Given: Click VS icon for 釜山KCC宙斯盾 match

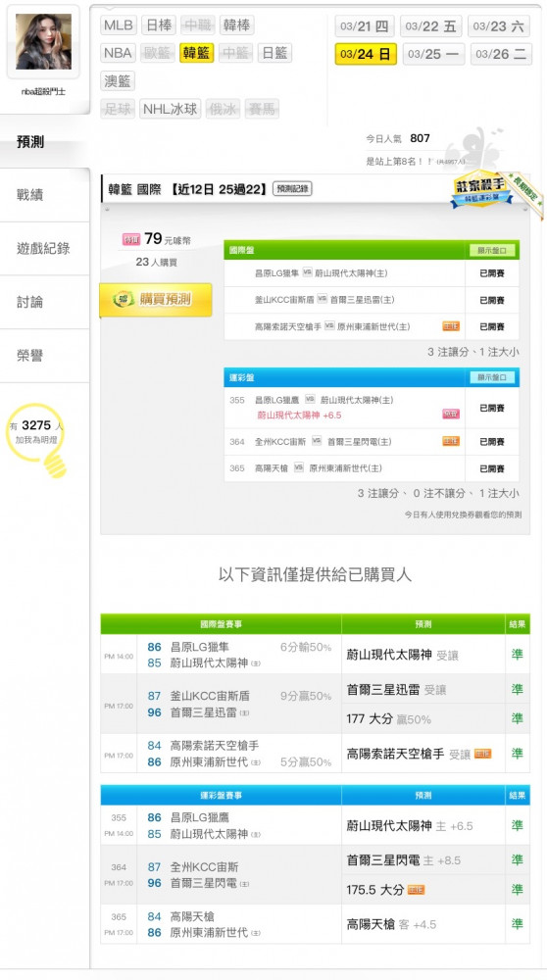Looking at the screenshot, I should (322, 299).
